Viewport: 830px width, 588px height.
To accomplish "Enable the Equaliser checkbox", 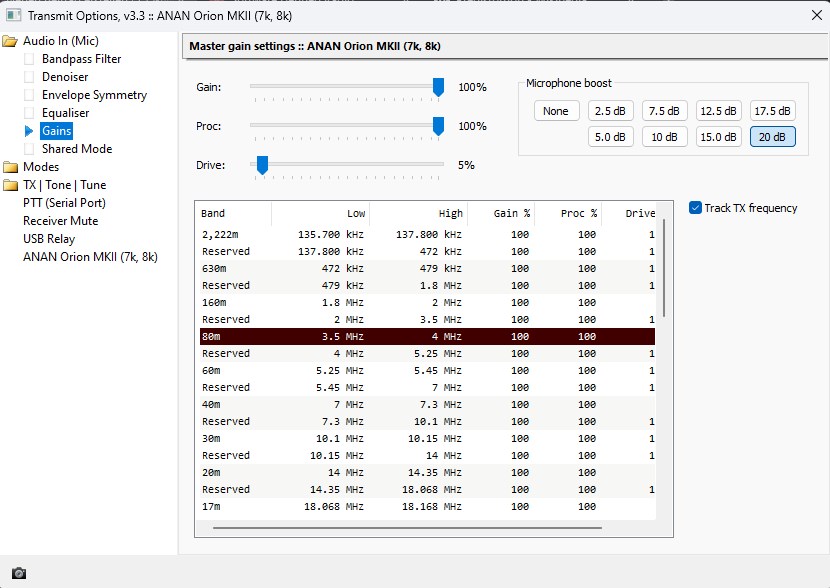I will click(x=29, y=113).
